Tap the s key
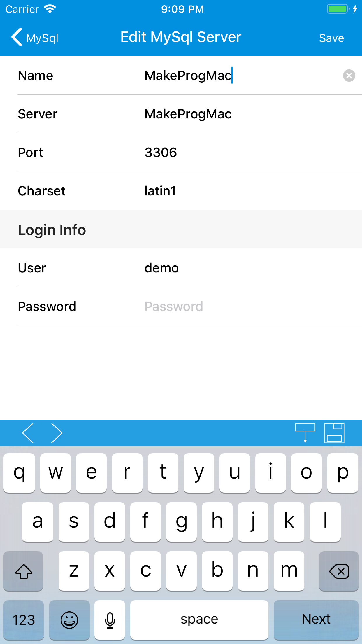 [x=74, y=522]
